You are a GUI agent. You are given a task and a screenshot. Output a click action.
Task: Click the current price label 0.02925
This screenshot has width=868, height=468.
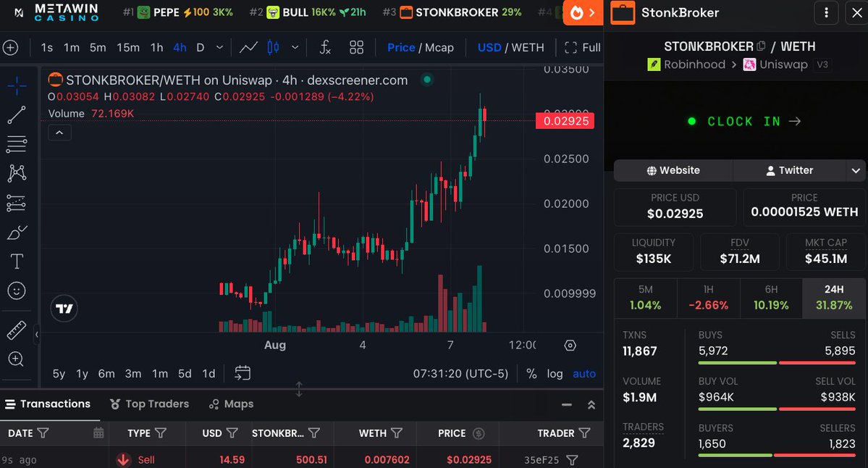tap(565, 121)
